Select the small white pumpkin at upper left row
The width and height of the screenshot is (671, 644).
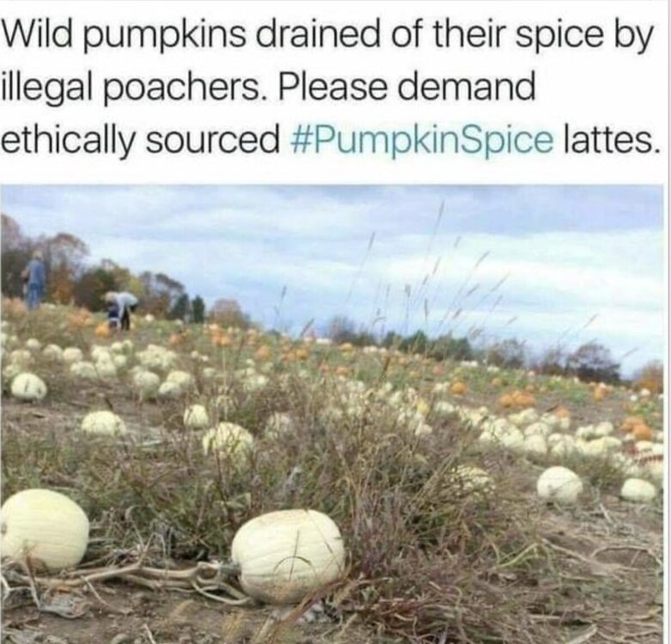pos(28,386)
